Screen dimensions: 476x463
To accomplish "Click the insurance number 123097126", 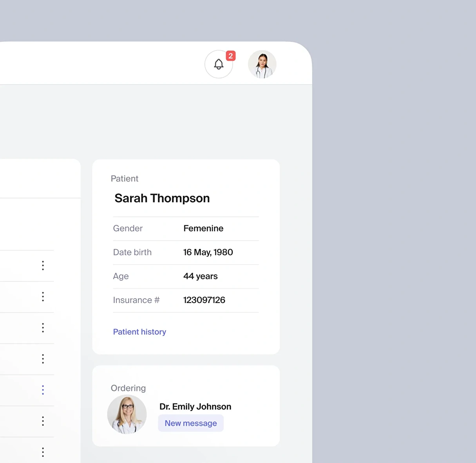I will [204, 300].
